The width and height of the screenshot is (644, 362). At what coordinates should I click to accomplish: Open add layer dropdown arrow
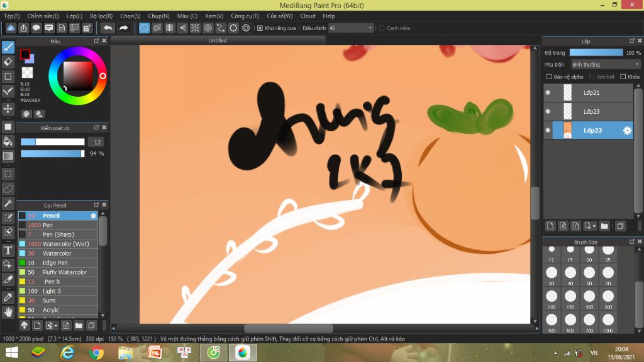tap(594, 226)
